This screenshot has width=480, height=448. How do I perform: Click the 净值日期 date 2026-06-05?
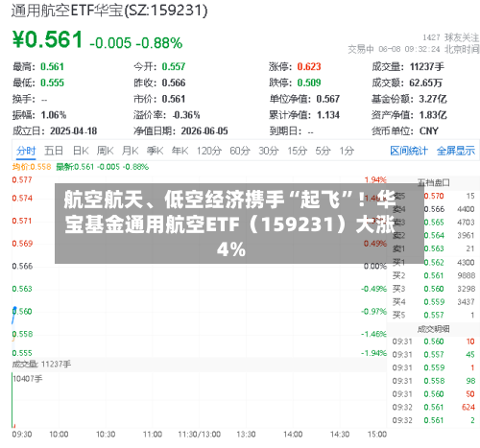[x=204, y=130]
